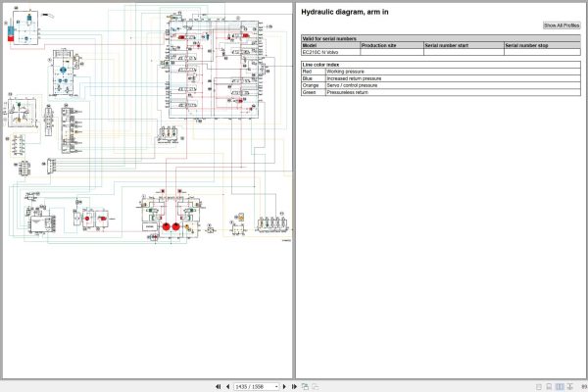Click the 'Model' column header
Screen dimensions: 588x392
tap(331, 45)
